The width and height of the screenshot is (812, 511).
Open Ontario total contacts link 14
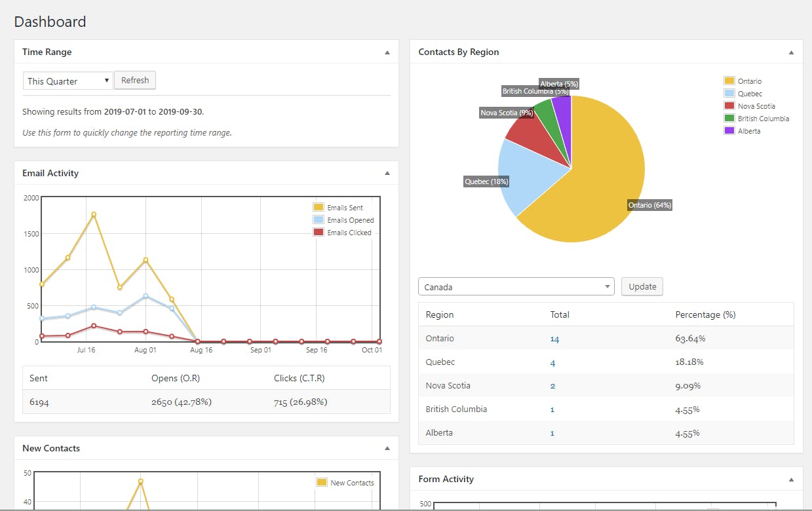(554, 339)
